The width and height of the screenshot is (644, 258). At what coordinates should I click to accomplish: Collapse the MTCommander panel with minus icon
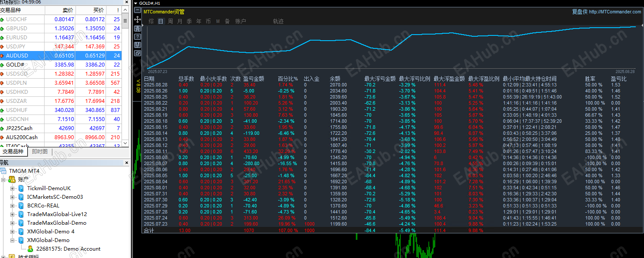[x=138, y=10]
